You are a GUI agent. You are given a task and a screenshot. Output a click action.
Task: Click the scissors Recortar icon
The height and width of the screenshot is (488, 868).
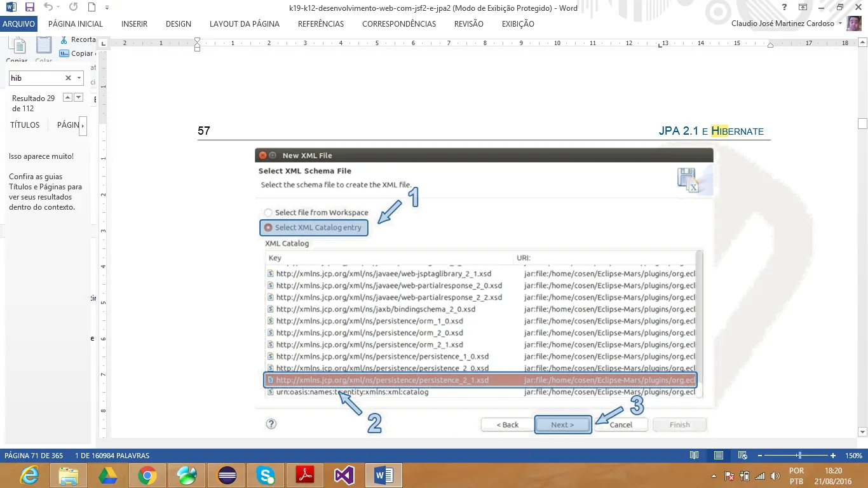click(x=64, y=40)
